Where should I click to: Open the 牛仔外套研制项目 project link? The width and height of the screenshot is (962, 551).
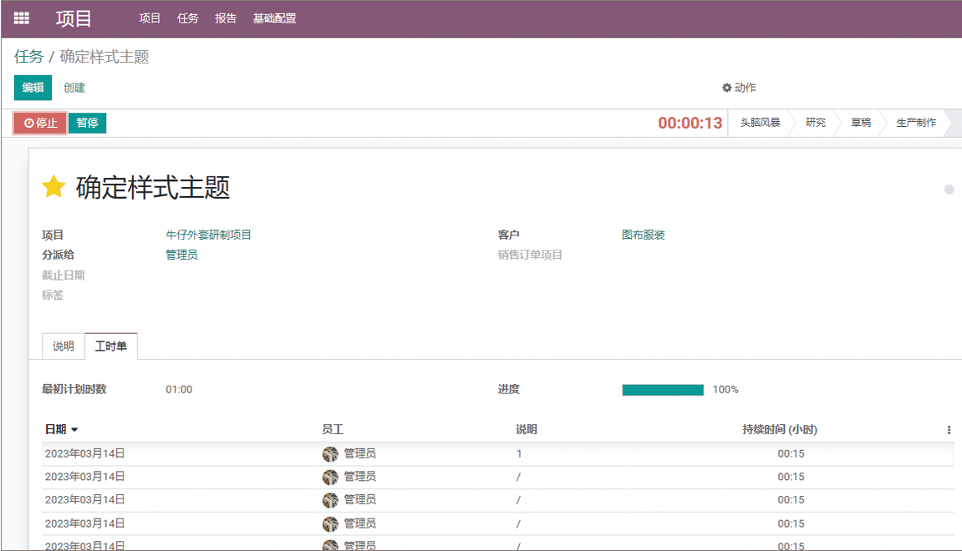[208, 235]
